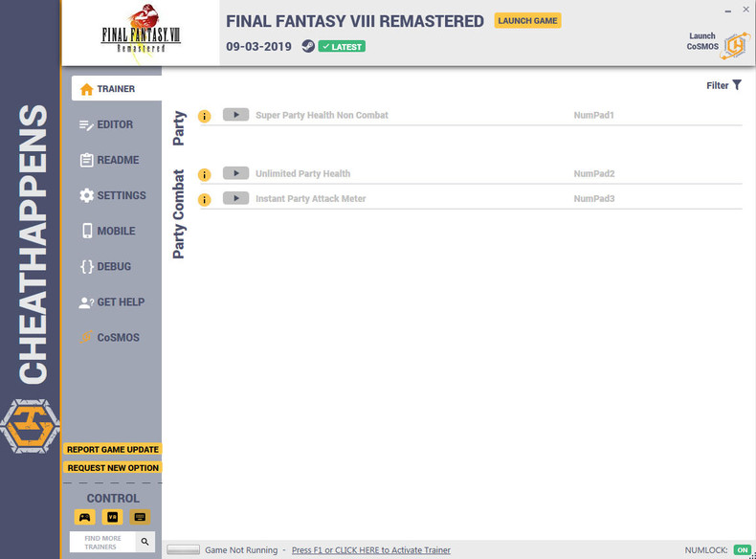The height and width of the screenshot is (559, 756).
Task: Click the Launch Game button
Action: (527, 21)
